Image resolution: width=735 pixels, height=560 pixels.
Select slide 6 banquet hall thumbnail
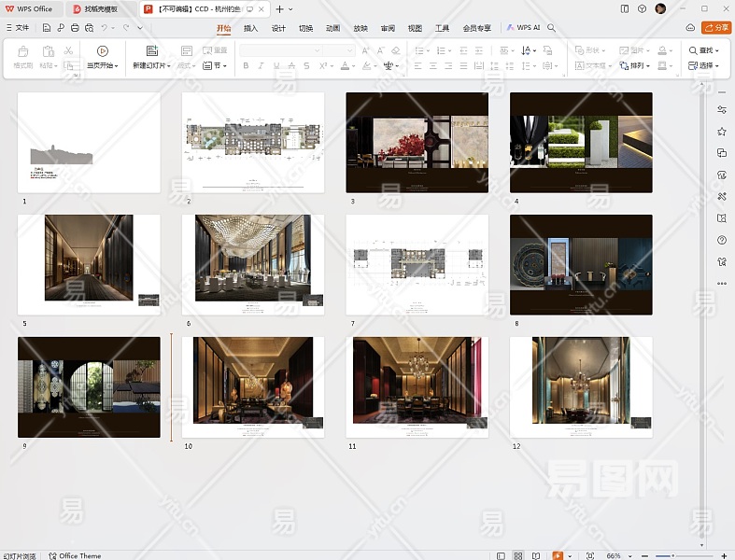[x=252, y=264]
